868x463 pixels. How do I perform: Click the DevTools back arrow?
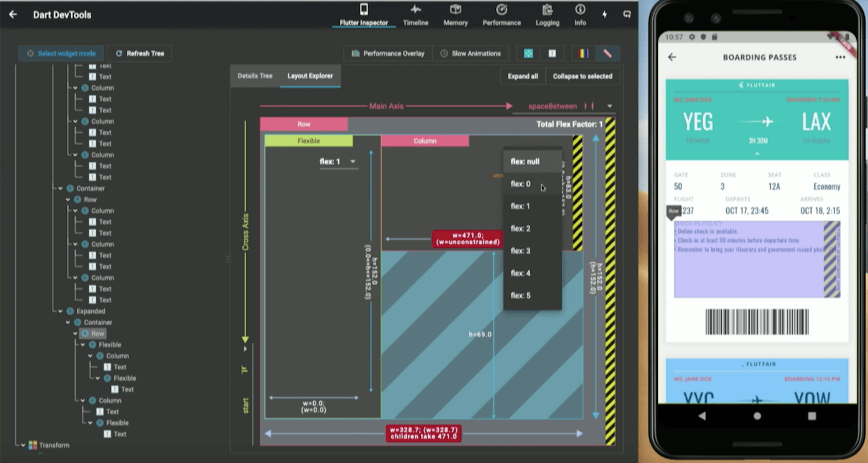point(13,14)
